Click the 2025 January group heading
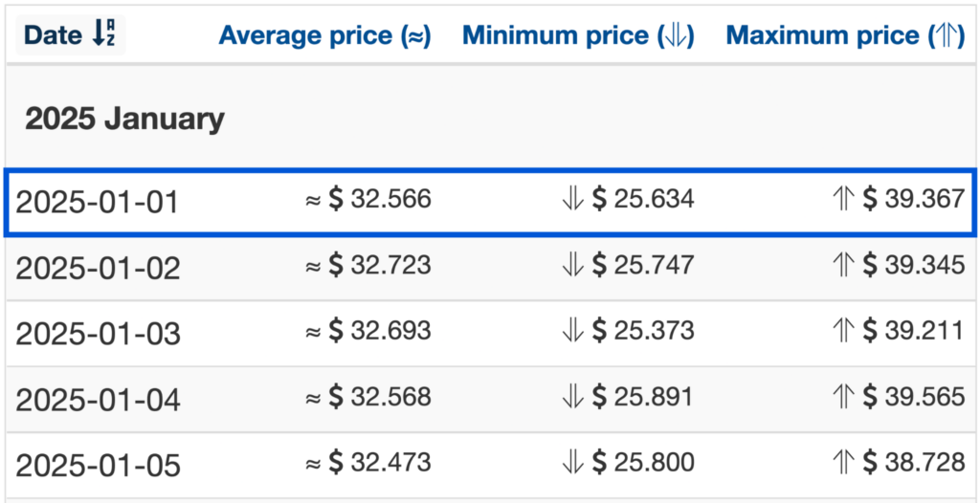This screenshot has height=503, width=980. click(x=124, y=119)
